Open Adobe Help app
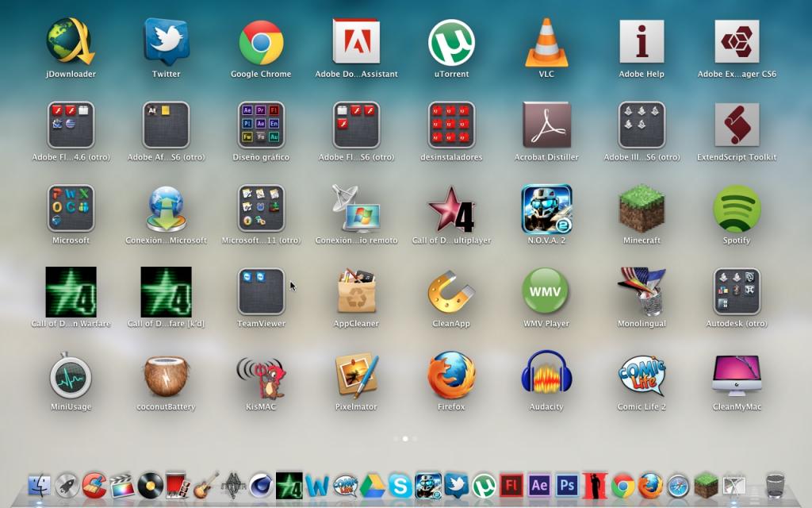Image resolution: width=812 pixels, height=508 pixels. pyautogui.click(x=642, y=41)
